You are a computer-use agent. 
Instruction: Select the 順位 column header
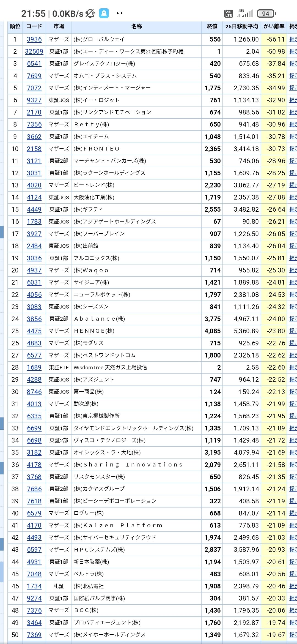pos(15,26)
